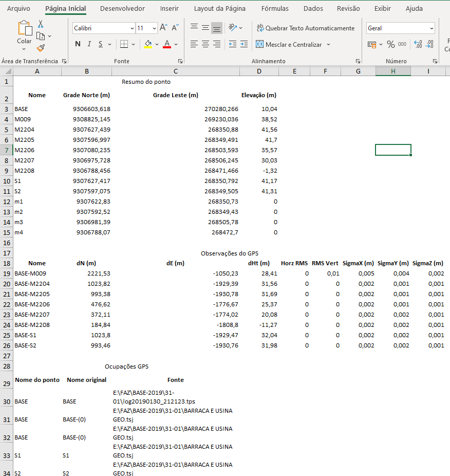Toggle italic (I) formatting

(x=89, y=44)
